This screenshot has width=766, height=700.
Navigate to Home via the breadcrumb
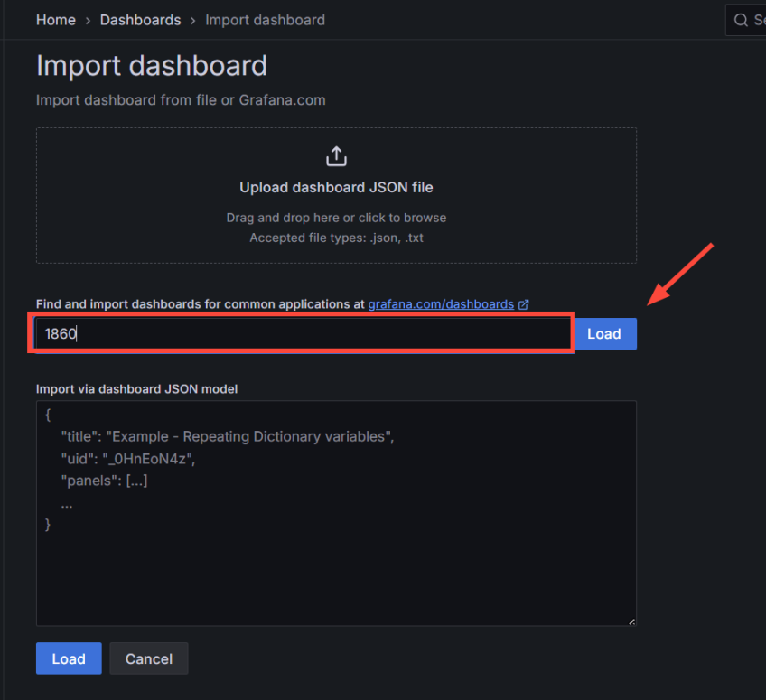55,19
